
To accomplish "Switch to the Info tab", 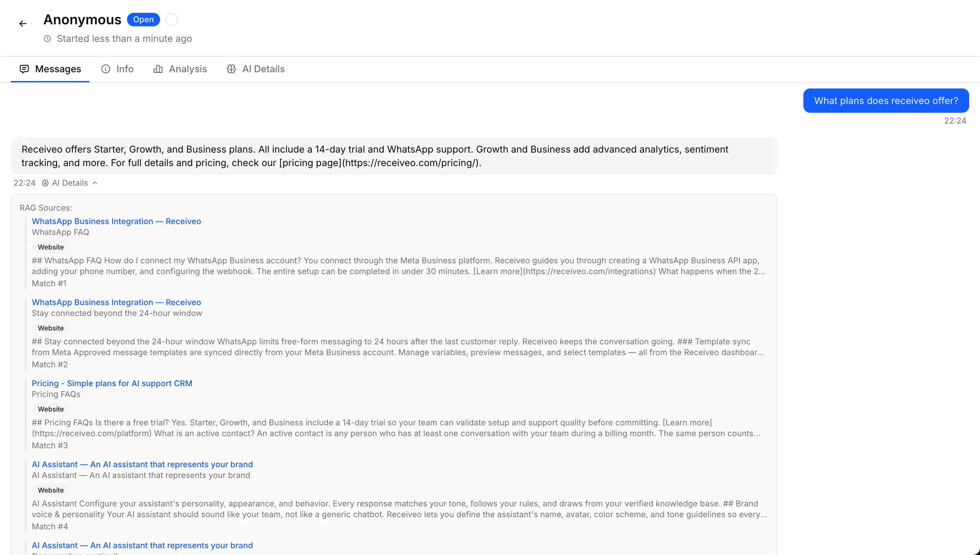I will [124, 69].
